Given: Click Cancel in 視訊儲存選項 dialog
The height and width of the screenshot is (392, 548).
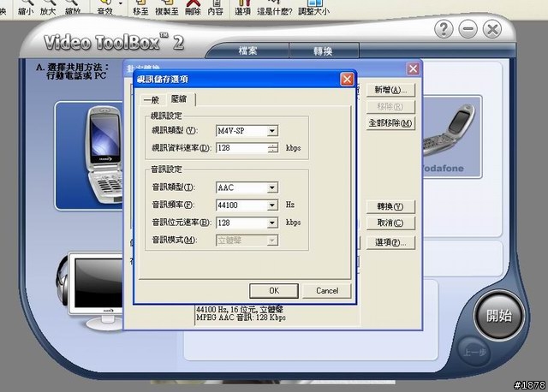Looking at the screenshot, I should point(327,291).
